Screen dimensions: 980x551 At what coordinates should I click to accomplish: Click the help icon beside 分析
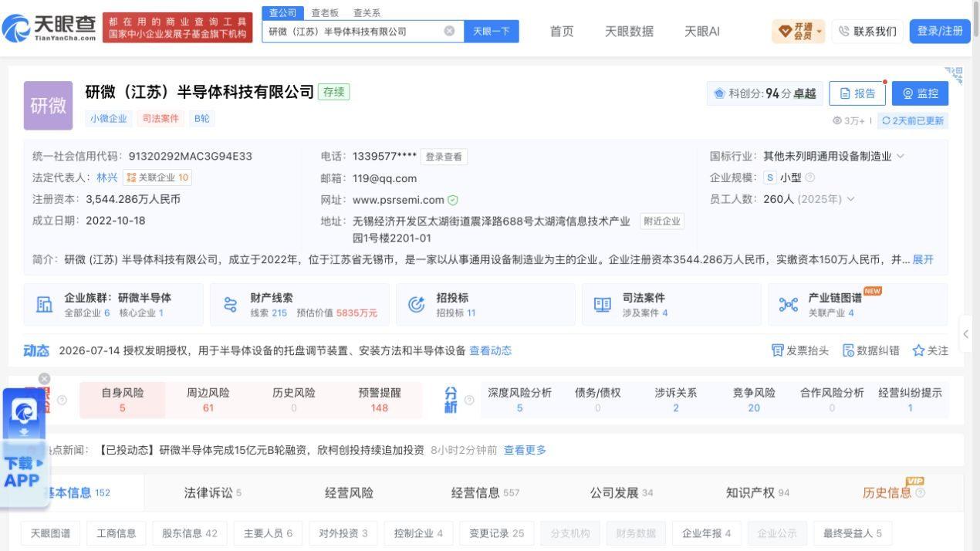469,400
